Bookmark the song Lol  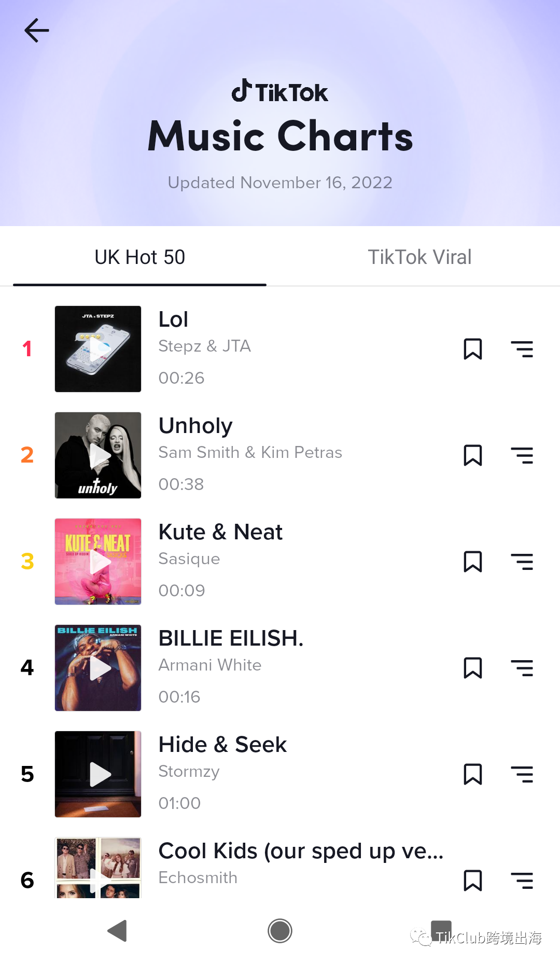[472, 349]
